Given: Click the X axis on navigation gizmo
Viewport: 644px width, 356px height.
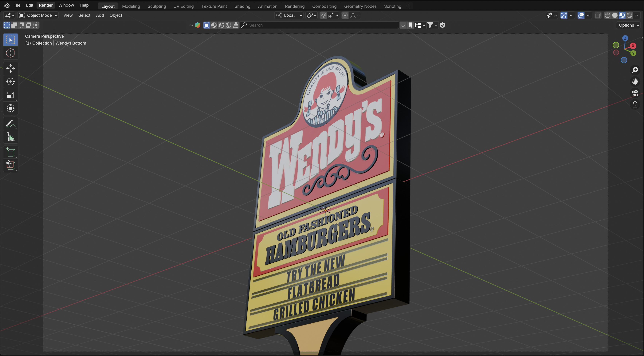Looking at the screenshot, I should coord(633,46).
